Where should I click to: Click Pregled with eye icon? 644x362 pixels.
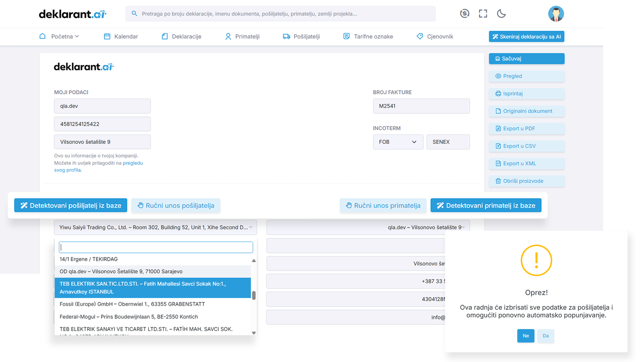pos(526,76)
